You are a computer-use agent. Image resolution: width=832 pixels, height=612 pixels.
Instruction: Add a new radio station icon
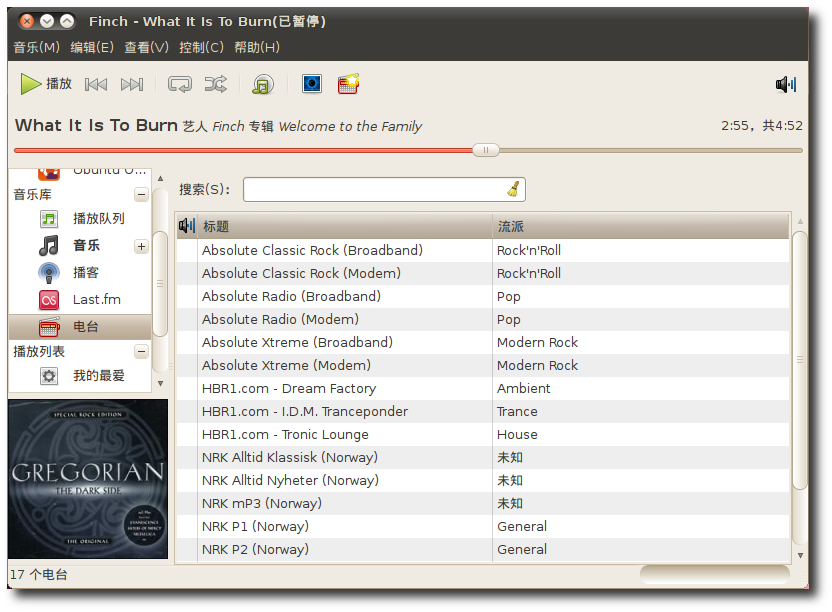coord(348,84)
